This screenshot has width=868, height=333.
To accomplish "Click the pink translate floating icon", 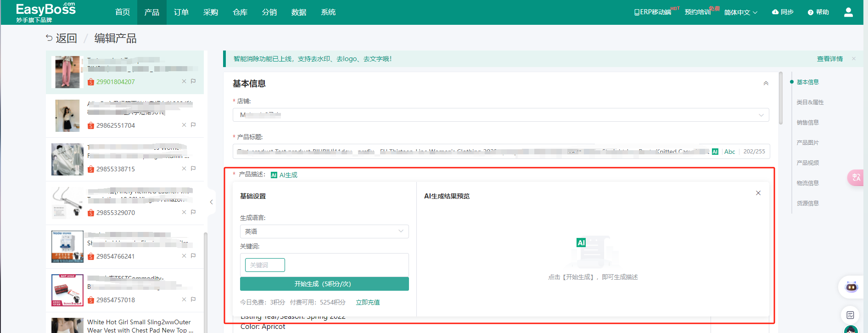I will 856,177.
